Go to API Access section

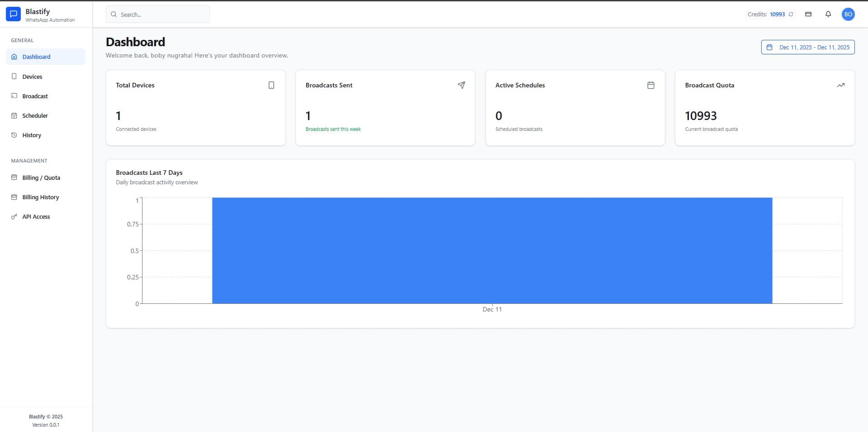(x=36, y=216)
